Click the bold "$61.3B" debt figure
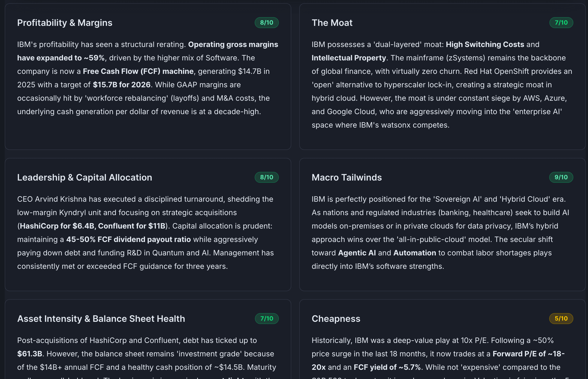 (x=30, y=354)
